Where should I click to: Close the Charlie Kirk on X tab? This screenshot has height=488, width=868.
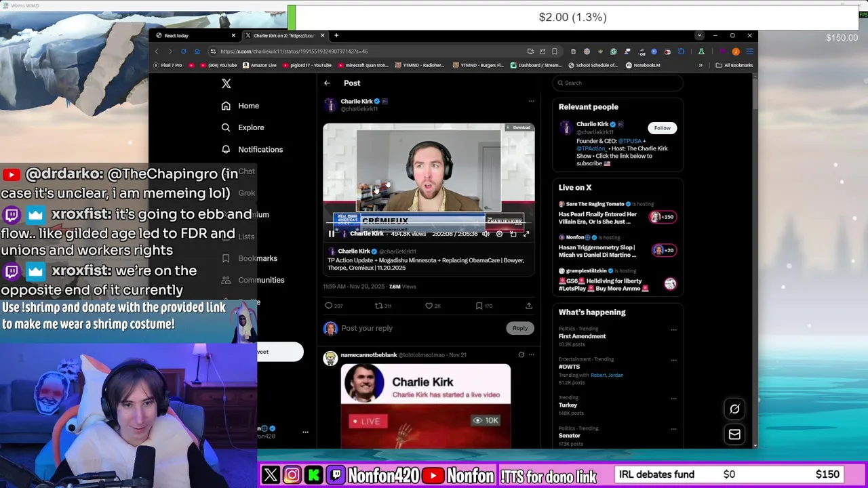tap(322, 35)
